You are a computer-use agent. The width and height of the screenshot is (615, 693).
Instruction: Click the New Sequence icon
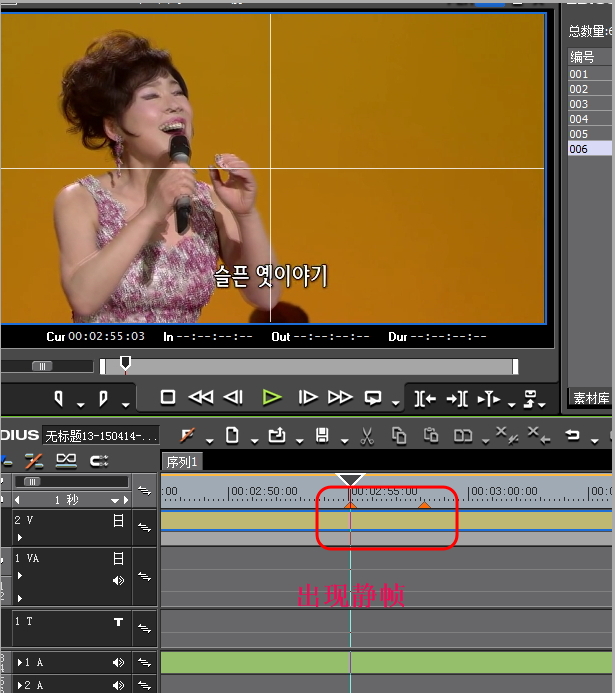(187, 435)
